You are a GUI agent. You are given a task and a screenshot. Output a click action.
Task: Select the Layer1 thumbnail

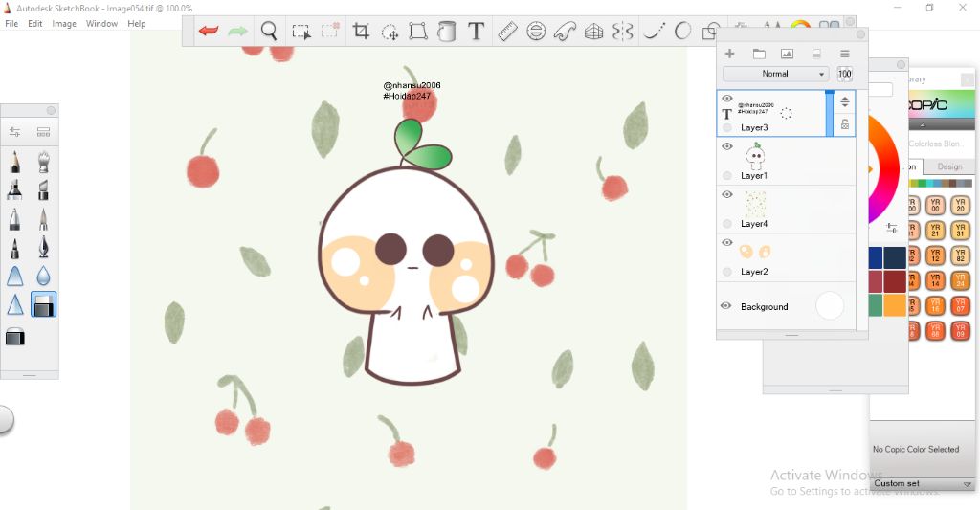(x=756, y=155)
